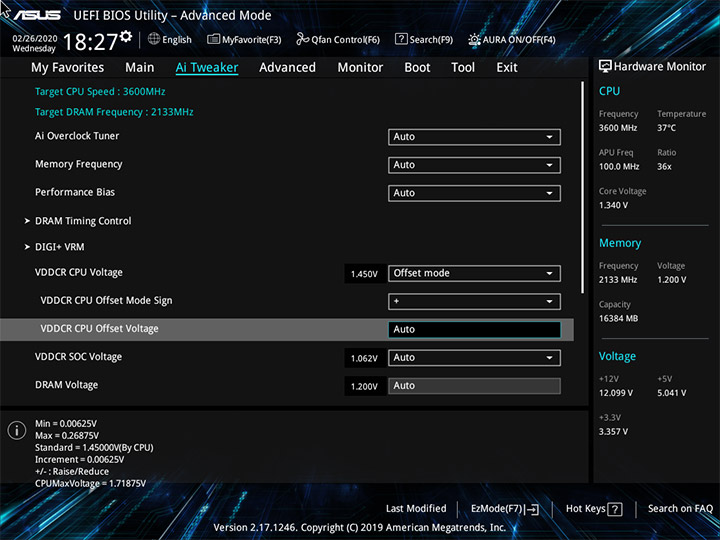Click the MyFavorite folder icon

[x=214, y=39]
